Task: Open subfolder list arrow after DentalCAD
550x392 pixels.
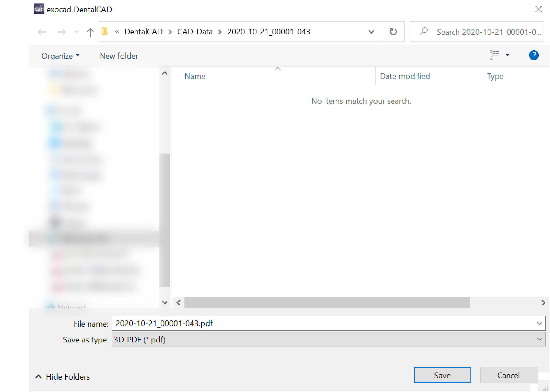Action: coord(170,32)
